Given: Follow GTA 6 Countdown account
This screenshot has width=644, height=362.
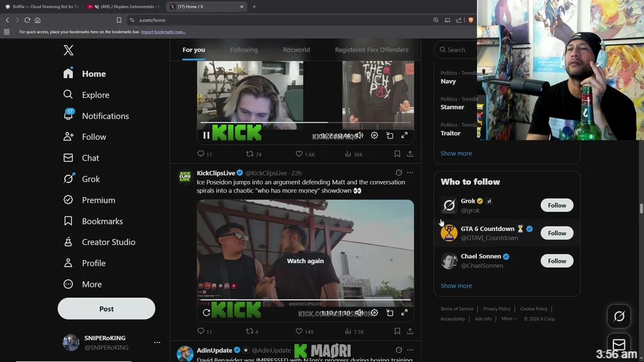Looking at the screenshot, I should (x=557, y=233).
